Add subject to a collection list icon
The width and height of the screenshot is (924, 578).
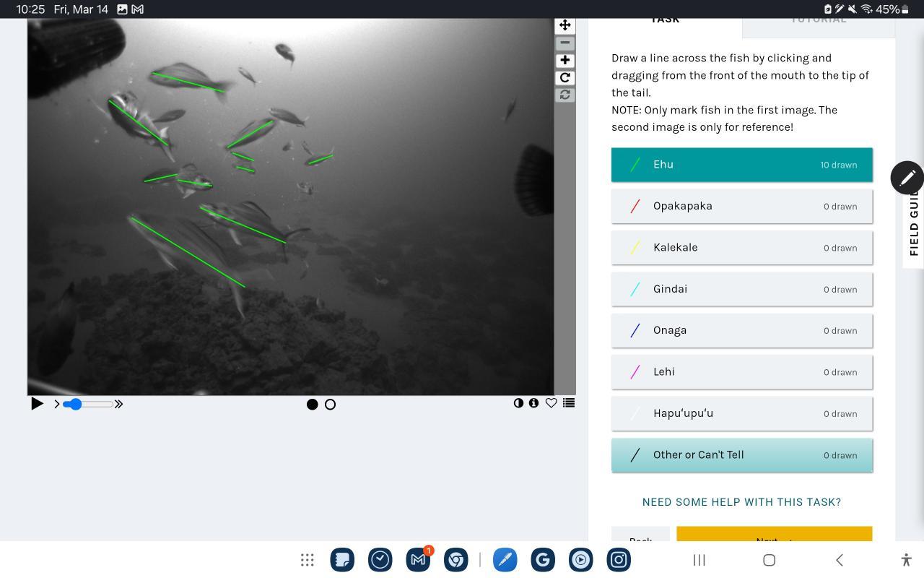pos(569,403)
